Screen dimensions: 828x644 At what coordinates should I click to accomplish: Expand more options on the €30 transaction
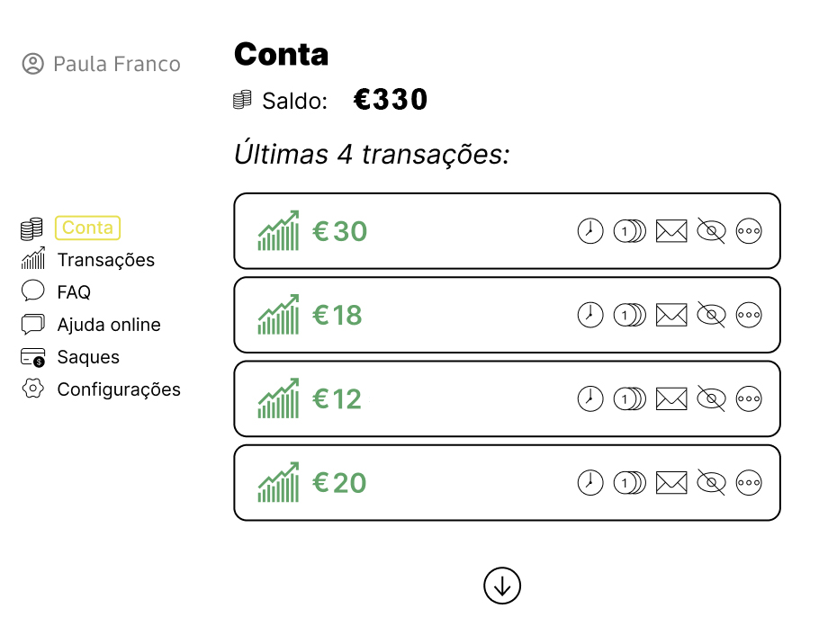tap(749, 230)
